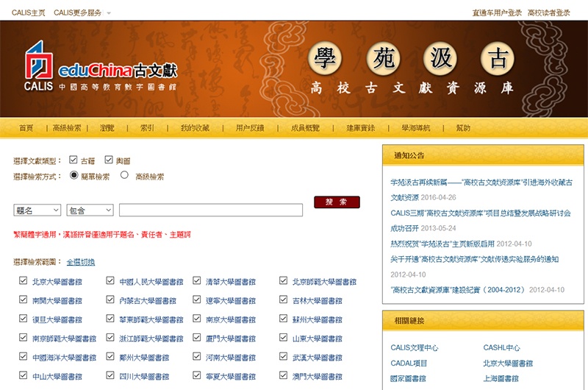The width and height of the screenshot is (588, 390).
Task: Follow the 上海圖書館 link
Action: click(x=501, y=378)
